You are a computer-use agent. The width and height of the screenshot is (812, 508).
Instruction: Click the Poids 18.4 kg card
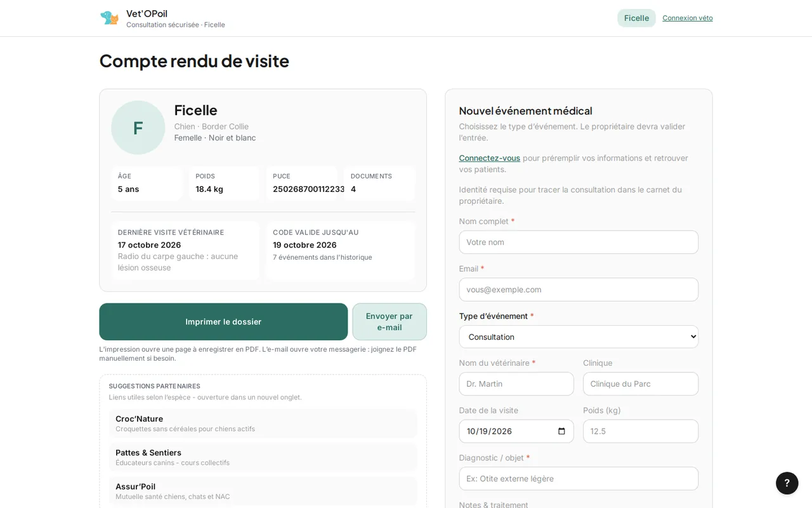(x=224, y=183)
